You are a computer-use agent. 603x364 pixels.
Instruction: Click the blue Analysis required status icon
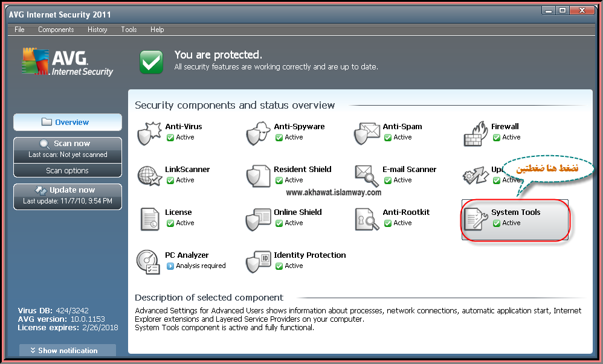170,266
